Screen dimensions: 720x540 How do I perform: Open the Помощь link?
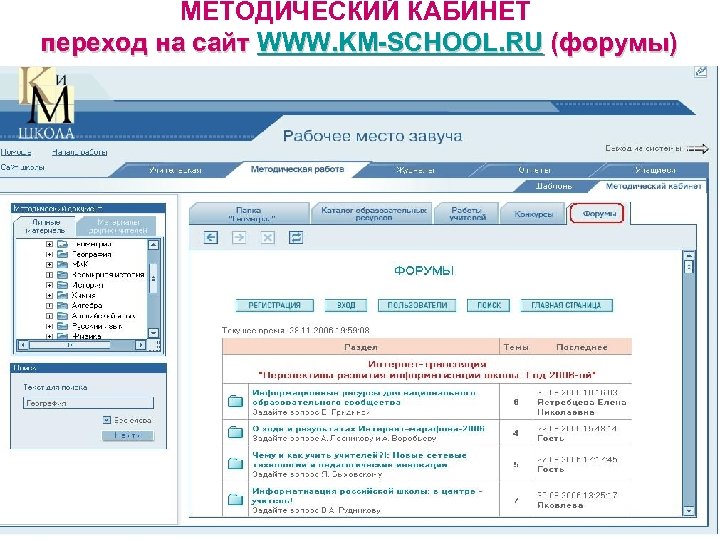point(16,152)
